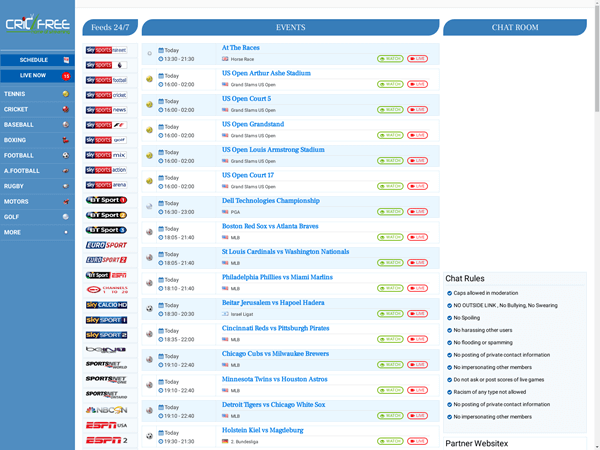Open the Sky Sports Arena feed logo
The height and width of the screenshot is (450, 600).
[x=106, y=185]
